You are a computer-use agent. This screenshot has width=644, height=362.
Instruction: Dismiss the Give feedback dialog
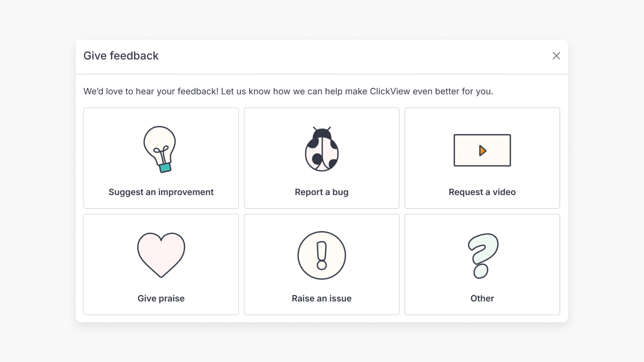tap(556, 56)
